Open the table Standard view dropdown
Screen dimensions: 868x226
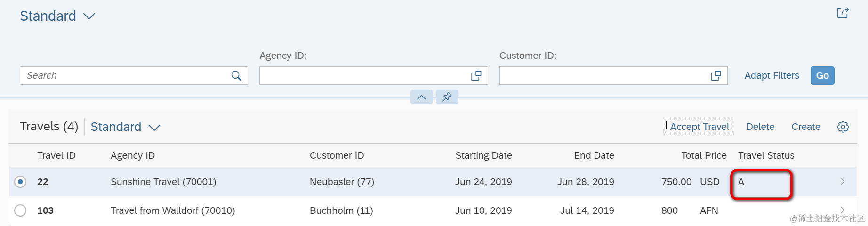[x=154, y=127]
